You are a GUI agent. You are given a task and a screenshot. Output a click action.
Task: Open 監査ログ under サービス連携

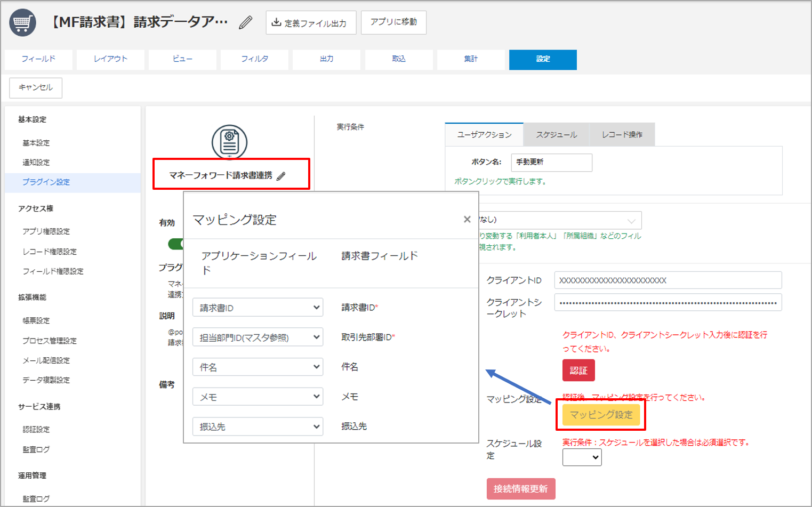click(x=36, y=449)
